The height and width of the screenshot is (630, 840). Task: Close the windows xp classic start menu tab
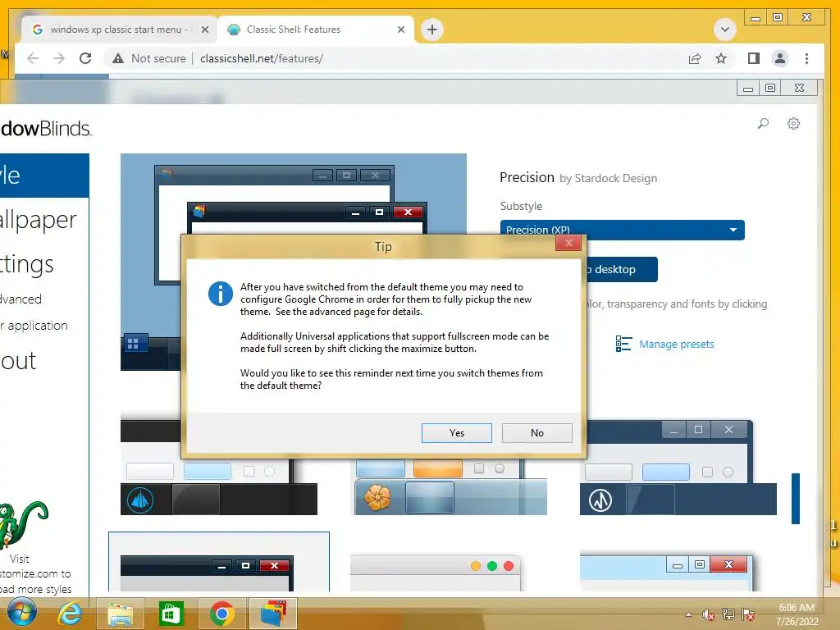(204, 30)
